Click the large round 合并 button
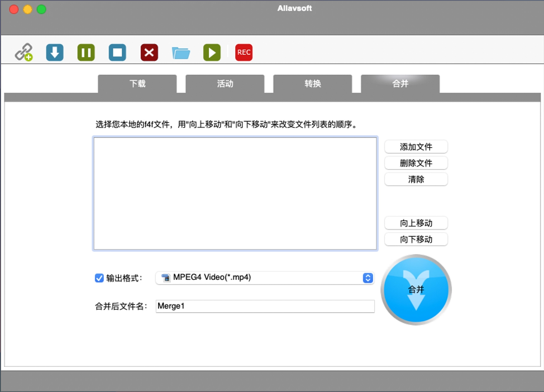Screen dimensions: 544x392 click(416, 290)
